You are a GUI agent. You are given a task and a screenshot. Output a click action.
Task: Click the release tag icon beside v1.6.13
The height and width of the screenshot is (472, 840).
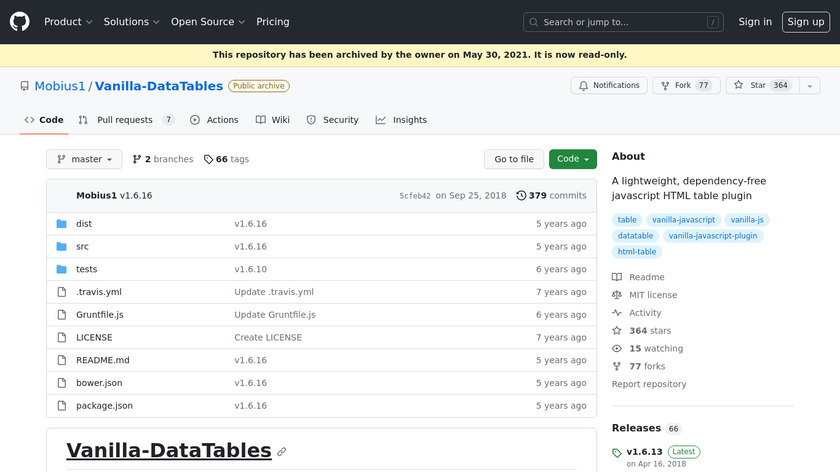point(617,453)
